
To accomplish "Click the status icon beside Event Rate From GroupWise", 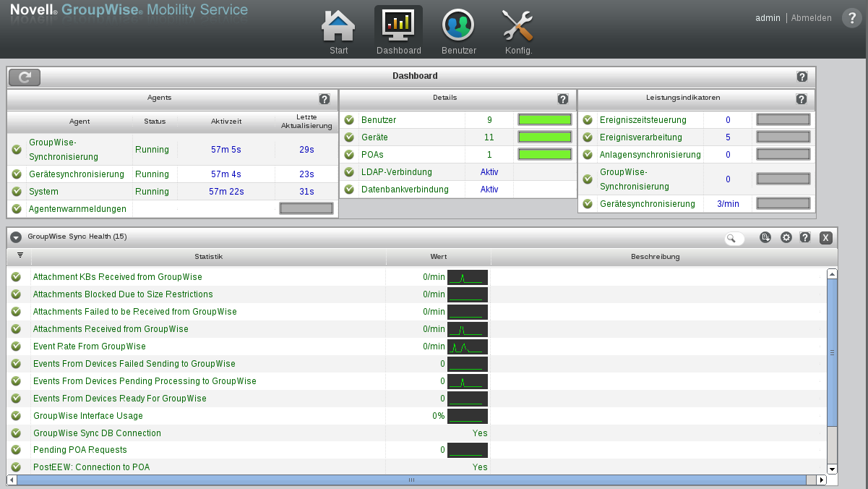I will coord(16,346).
